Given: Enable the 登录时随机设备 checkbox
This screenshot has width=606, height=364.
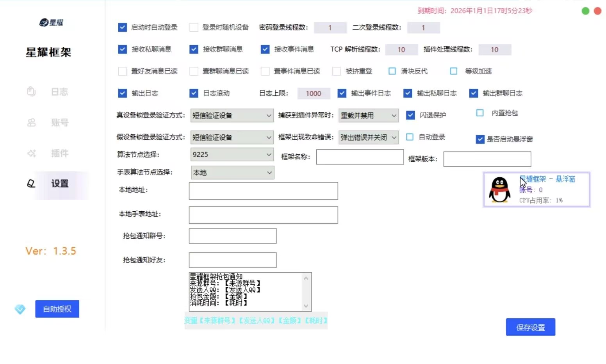Looking at the screenshot, I should tap(194, 27).
